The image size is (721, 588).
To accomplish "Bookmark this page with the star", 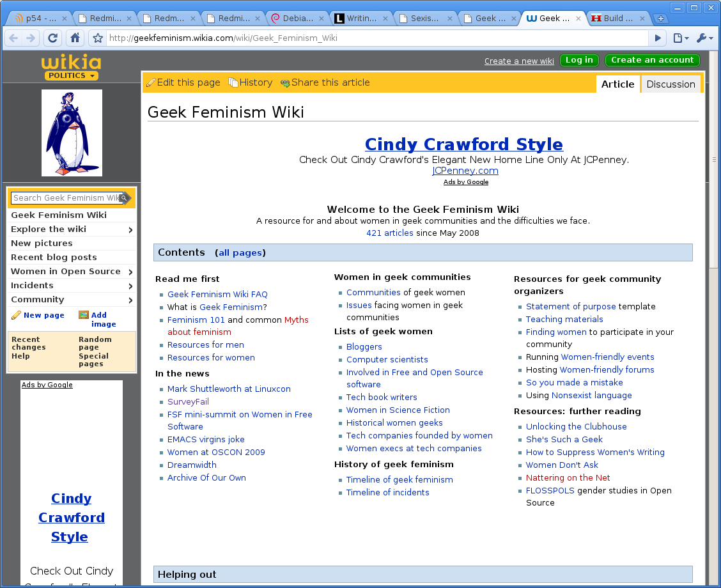I will click(x=98, y=38).
